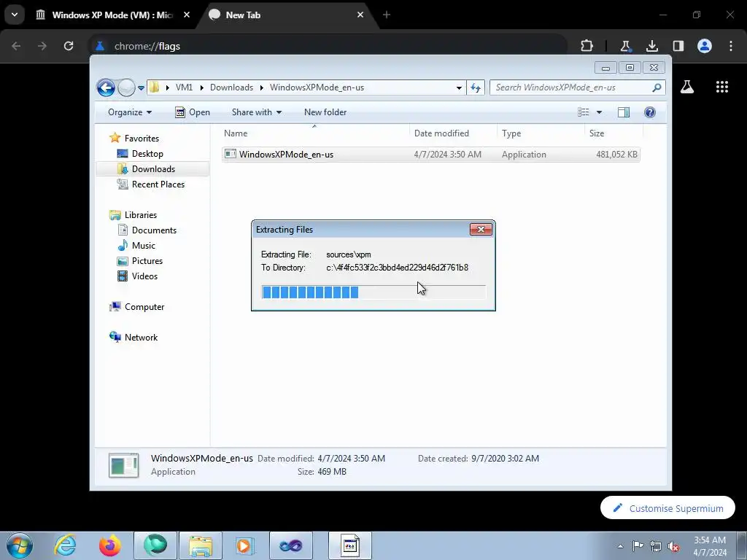Viewport: 747px width, 560px height.
Task: Open Windows Media Player taskbar icon
Action: [245, 545]
